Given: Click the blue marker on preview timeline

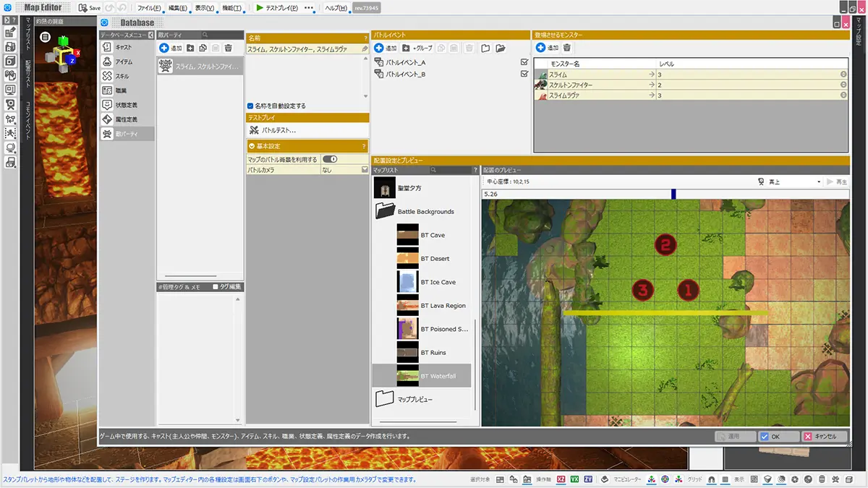Looking at the screenshot, I should (673, 194).
